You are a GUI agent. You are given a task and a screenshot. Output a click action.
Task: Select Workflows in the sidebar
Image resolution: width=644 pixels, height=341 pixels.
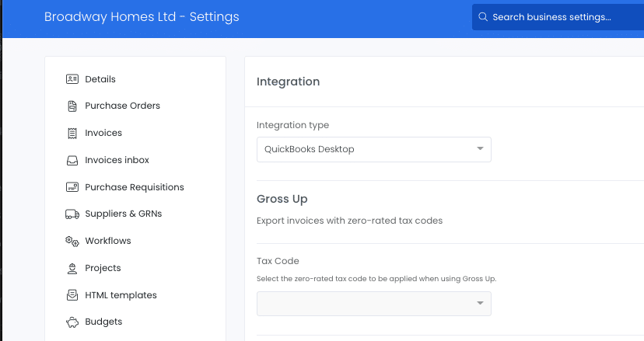coord(108,241)
